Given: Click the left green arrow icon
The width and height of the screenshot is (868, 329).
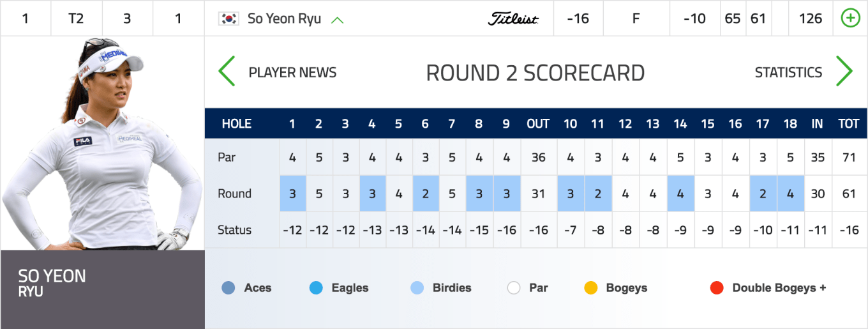Looking at the screenshot, I should pos(227,72).
